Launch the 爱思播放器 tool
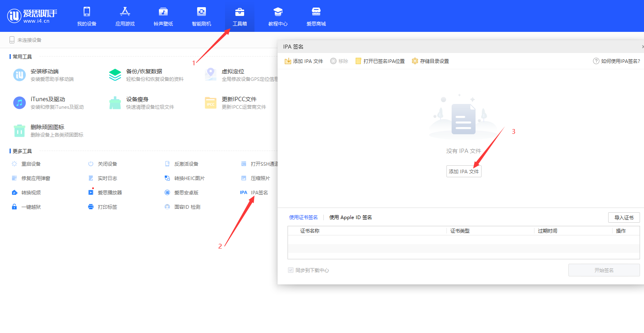The image size is (644, 333). [105, 192]
